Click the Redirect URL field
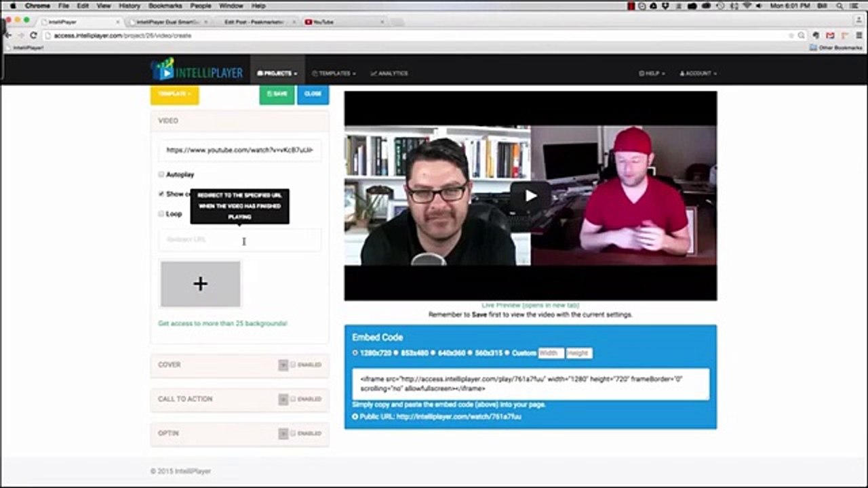The image size is (868, 488). tap(240, 240)
